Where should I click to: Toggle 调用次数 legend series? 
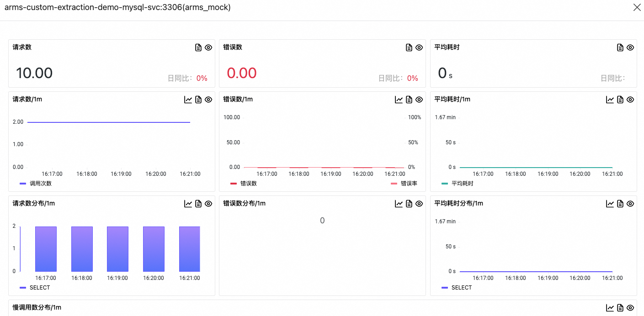[36, 184]
